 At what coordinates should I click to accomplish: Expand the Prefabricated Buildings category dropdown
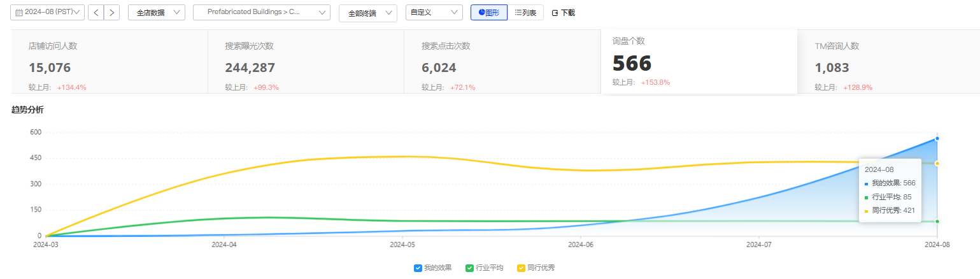click(x=261, y=12)
